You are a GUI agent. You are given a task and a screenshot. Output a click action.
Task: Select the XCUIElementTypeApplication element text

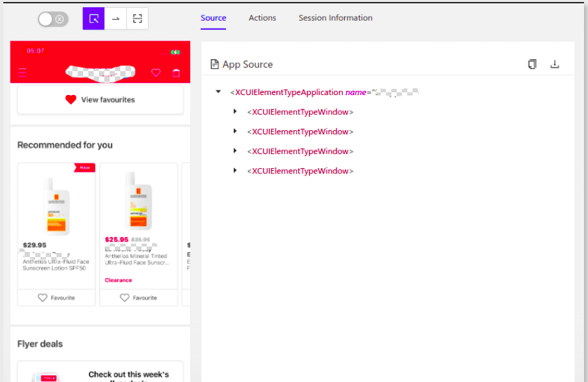[x=289, y=92]
